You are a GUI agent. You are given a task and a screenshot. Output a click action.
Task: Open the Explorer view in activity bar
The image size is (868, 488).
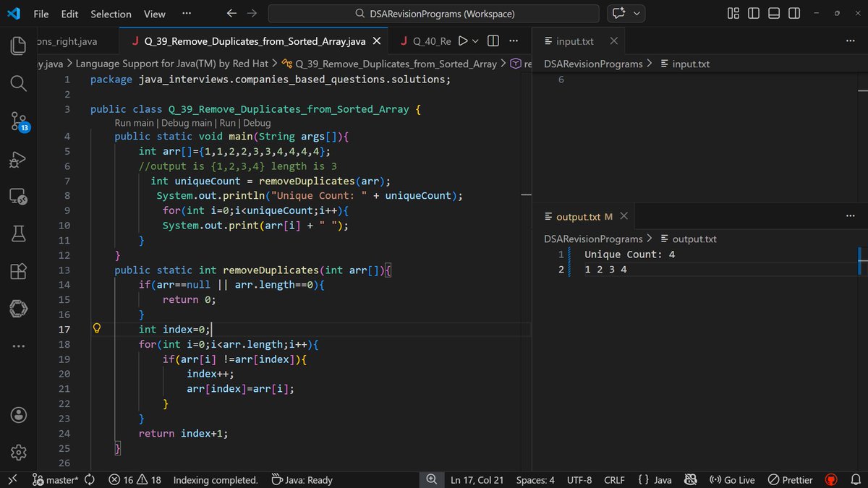[19, 46]
